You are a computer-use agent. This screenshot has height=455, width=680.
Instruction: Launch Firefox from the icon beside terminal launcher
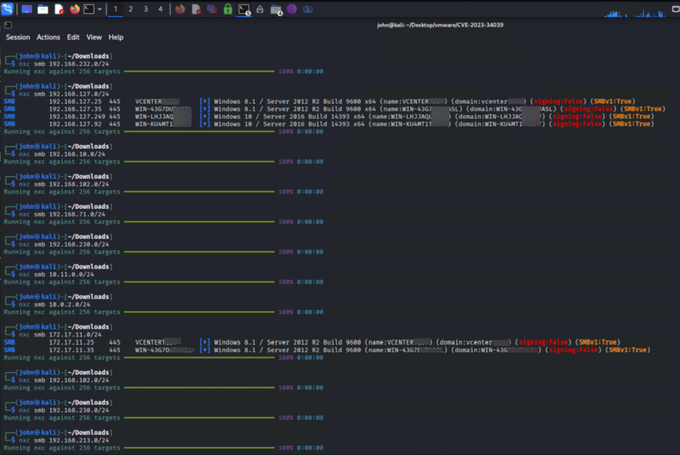pyautogui.click(x=75, y=9)
